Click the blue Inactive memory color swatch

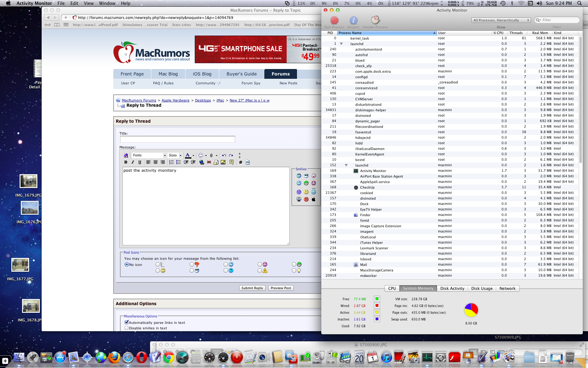[377, 319]
